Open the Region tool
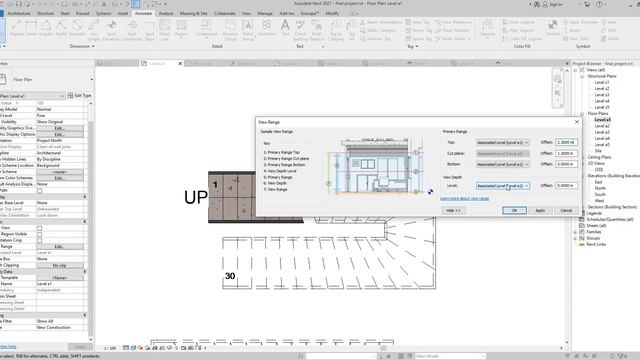The width and height of the screenshot is (640, 360). click(x=181, y=29)
